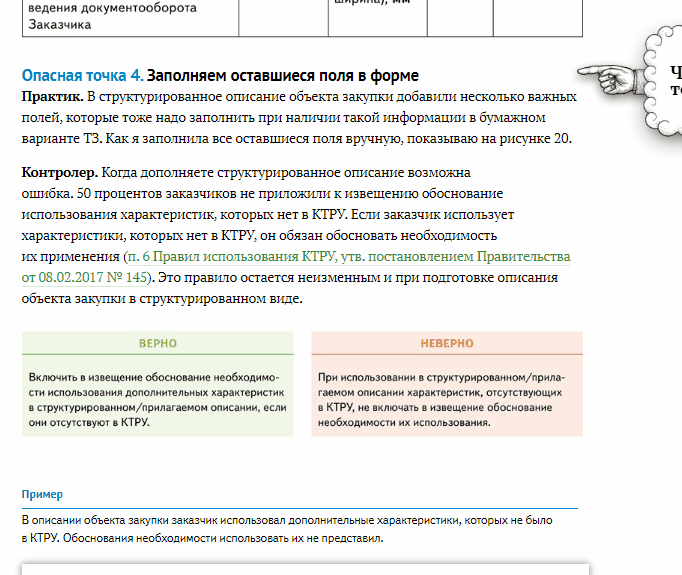Click the example paragraph "В описании объекта закупки"
Image resolution: width=682 pixels, height=575 pixels.
pos(290,529)
